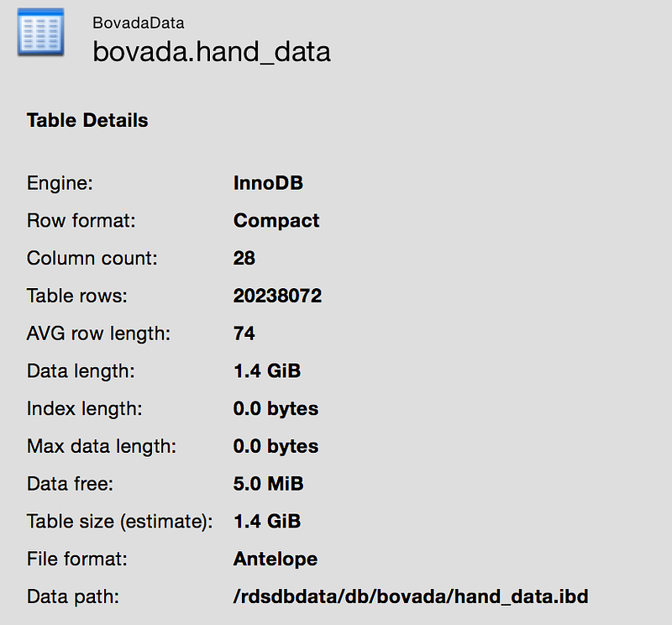
Task: Click the hand_data.ibd data path
Action: pos(411,596)
